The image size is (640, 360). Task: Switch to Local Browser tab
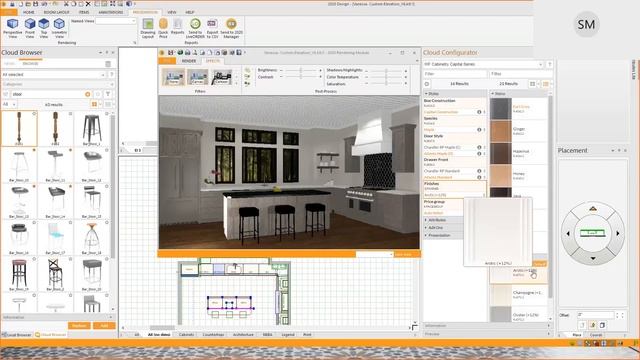[x=18, y=335]
